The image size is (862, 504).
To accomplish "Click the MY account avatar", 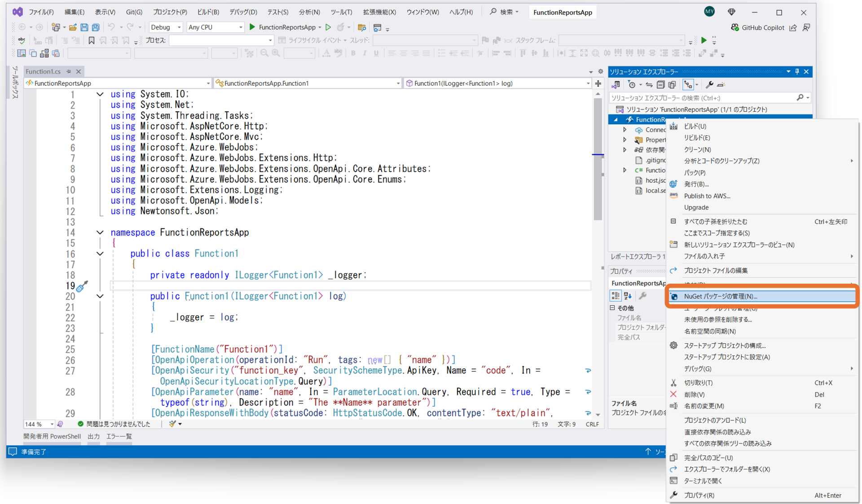I will (709, 12).
